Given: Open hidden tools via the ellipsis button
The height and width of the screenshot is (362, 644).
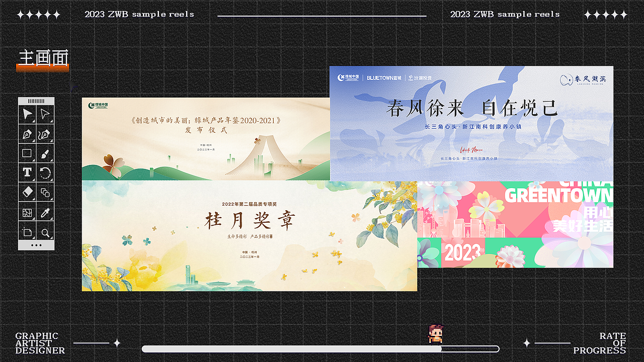Looking at the screenshot, I should pos(35,246).
